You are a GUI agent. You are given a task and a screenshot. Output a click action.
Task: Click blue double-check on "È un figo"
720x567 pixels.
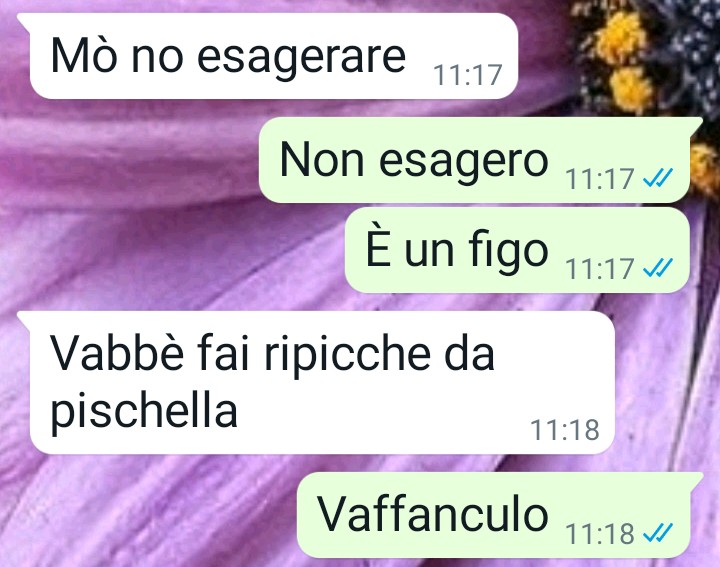(x=658, y=268)
